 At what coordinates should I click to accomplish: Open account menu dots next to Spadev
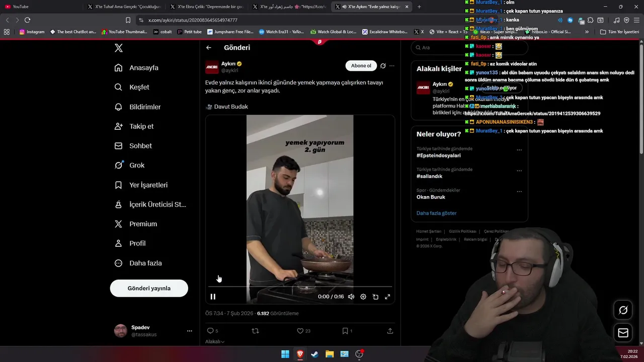[x=189, y=331]
